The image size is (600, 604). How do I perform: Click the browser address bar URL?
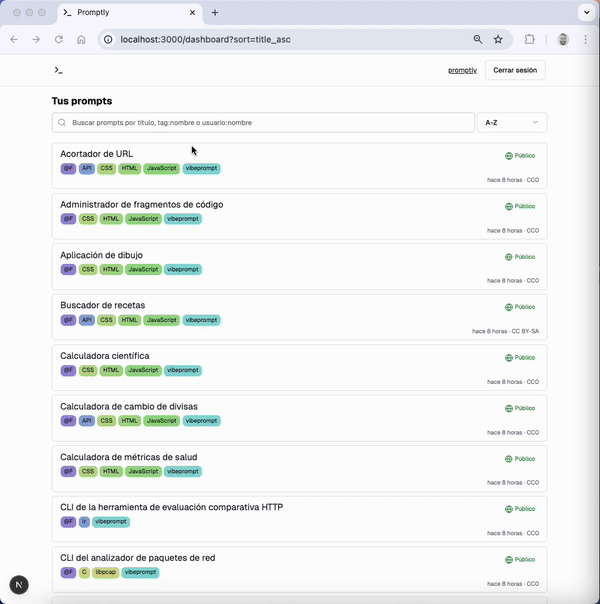click(x=205, y=39)
